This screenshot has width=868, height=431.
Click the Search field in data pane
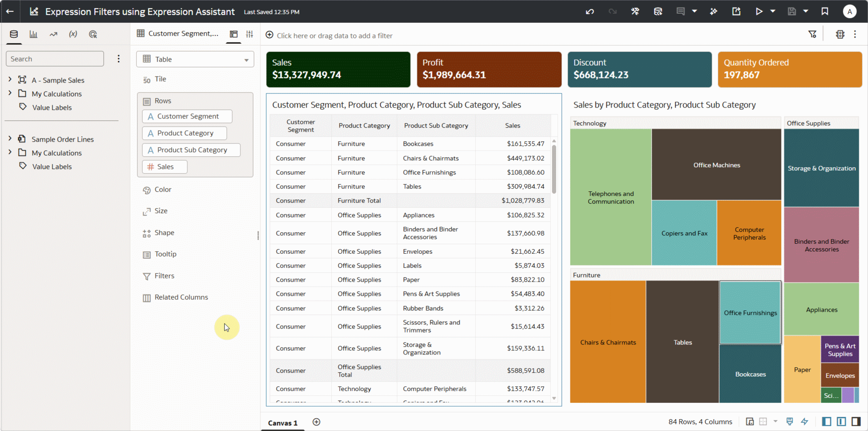pos(55,59)
